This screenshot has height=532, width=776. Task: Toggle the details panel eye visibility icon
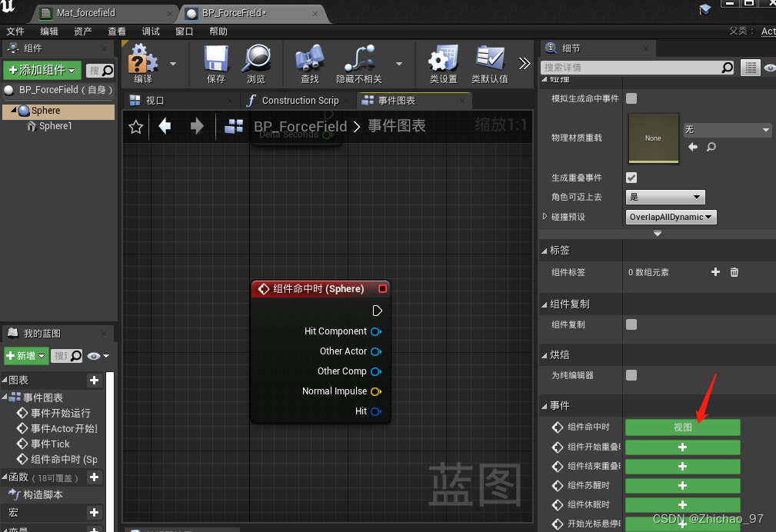pos(770,68)
